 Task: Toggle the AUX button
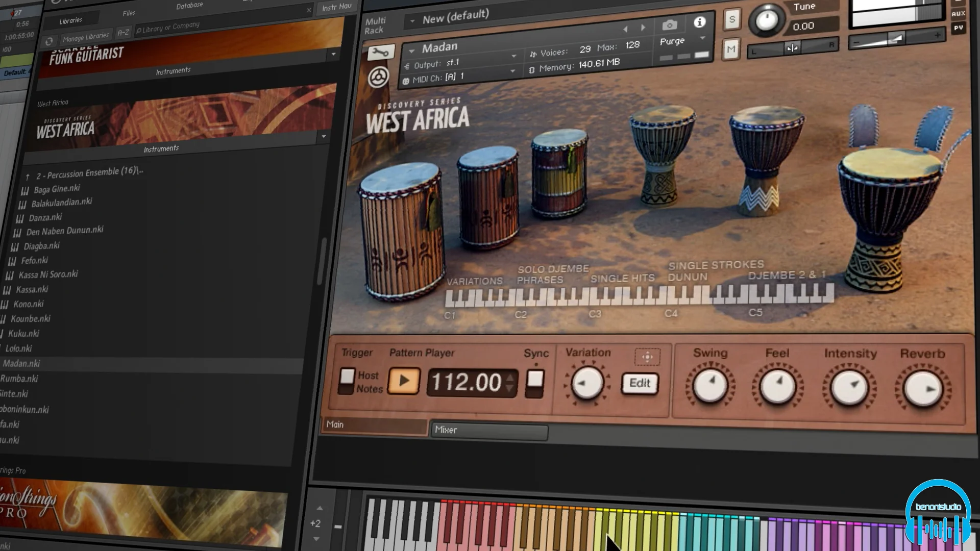958,14
